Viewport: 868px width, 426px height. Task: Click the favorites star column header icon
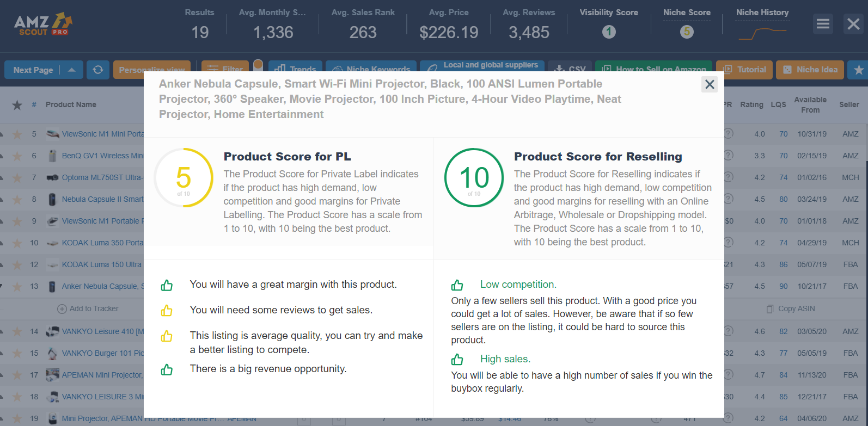pos(17,105)
